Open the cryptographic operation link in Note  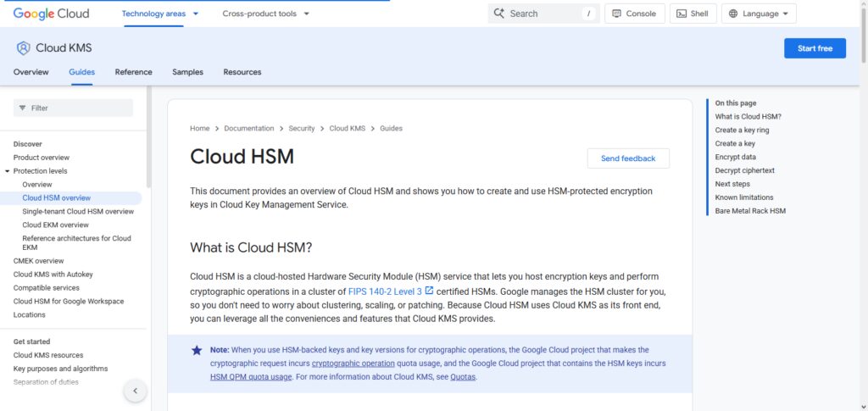pyautogui.click(x=353, y=364)
